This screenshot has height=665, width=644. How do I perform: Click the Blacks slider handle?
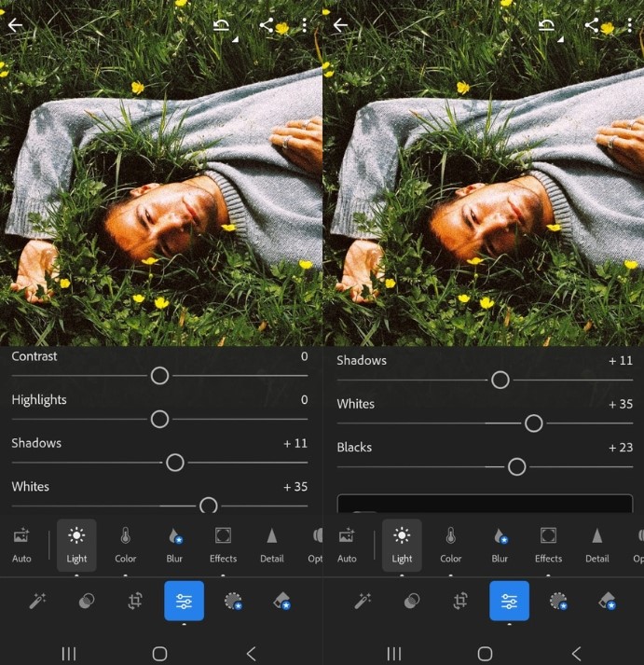pyautogui.click(x=517, y=467)
